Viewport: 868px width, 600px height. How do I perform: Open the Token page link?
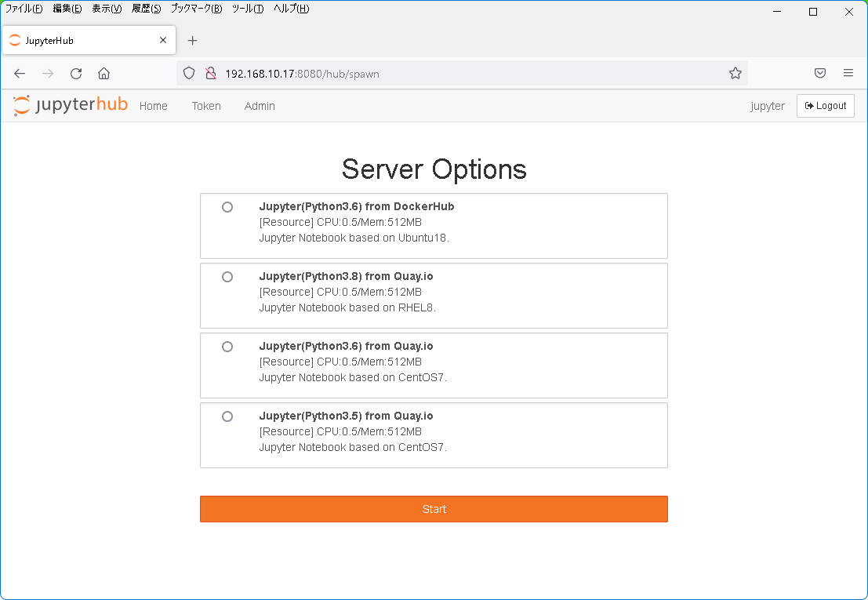(206, 106)
